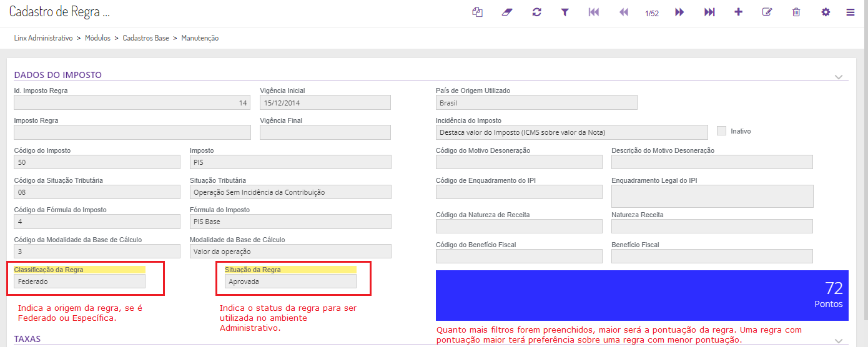Click the record counter 1/52
868x347 pixels.
pos(652,13)
